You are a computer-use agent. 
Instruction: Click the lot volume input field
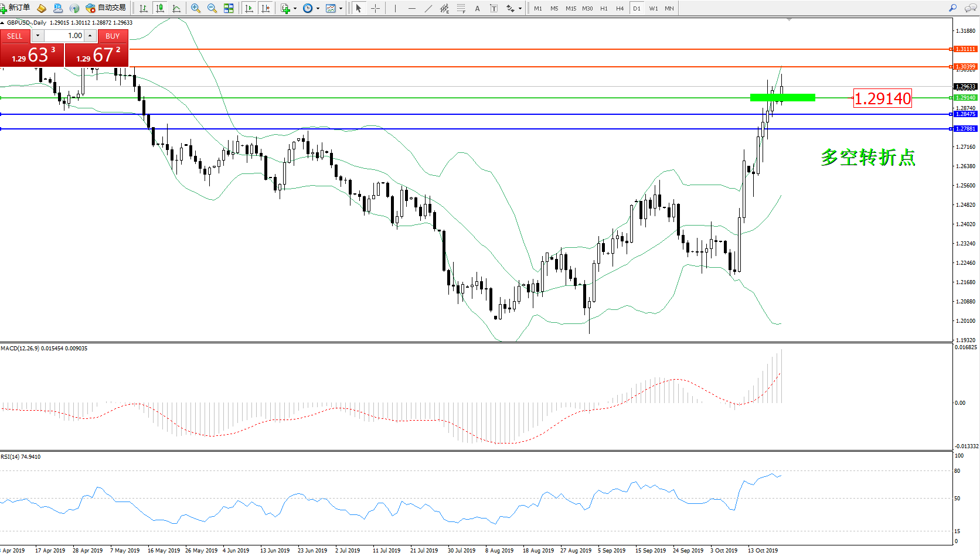[63, 36]
